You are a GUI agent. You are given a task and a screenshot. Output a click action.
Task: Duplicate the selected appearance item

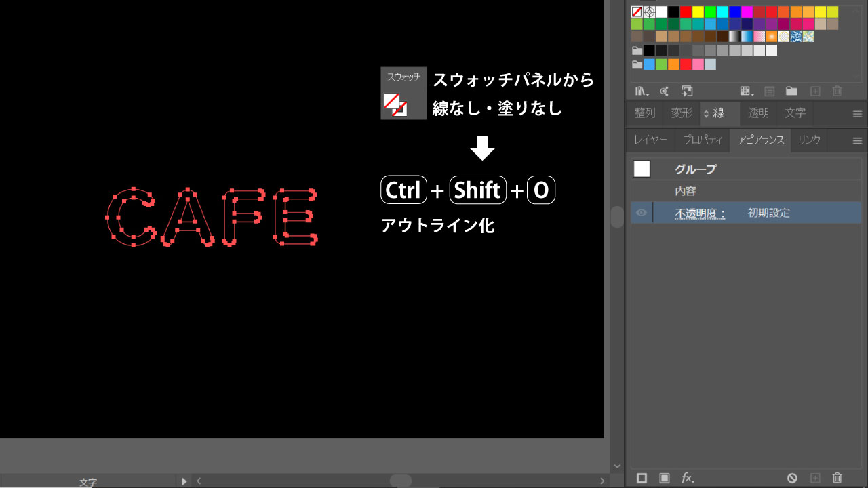pos(816,478)
